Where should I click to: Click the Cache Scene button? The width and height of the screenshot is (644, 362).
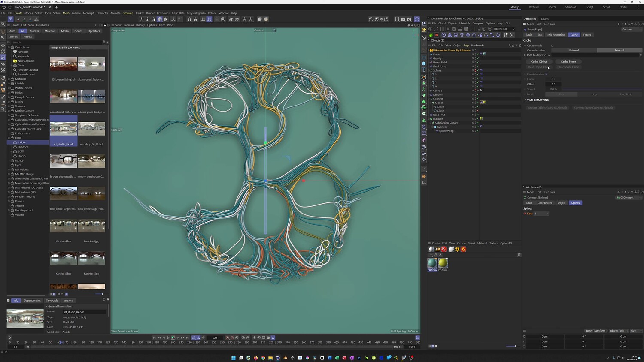coord(568,62)
